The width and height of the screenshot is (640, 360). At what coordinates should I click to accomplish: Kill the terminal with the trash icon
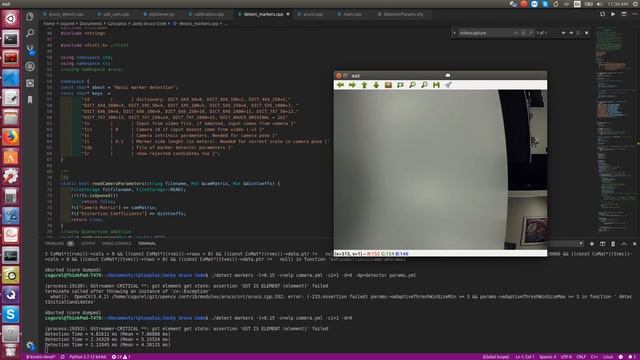click(x=613, y=244)
